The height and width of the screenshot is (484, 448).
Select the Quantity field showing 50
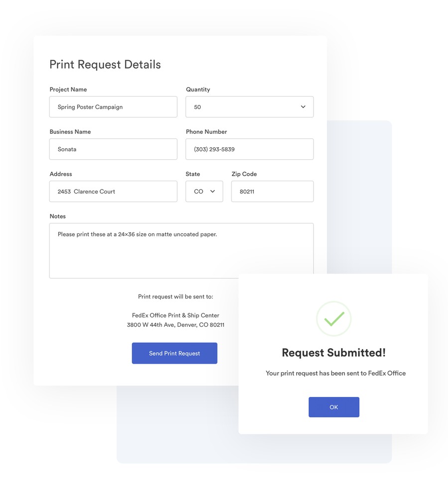click(249, 107)
